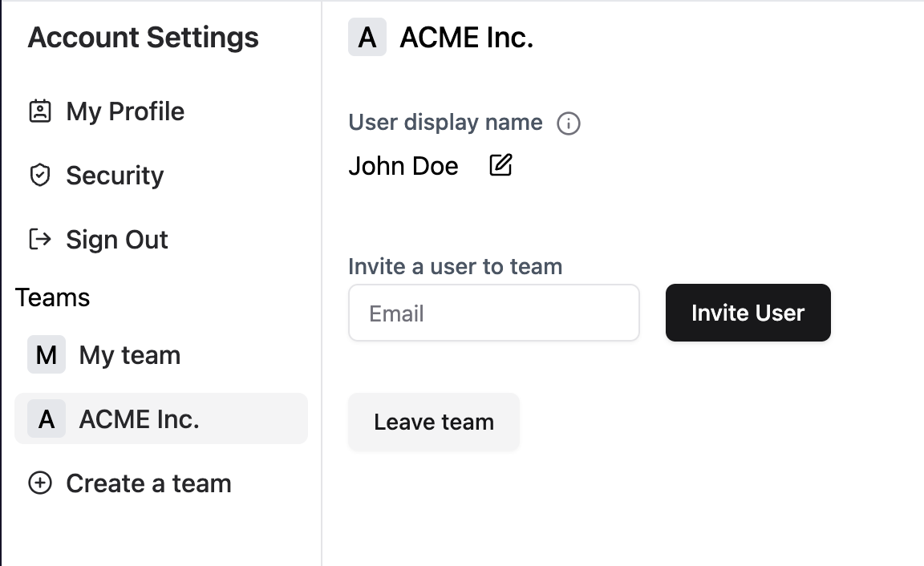Click the John Doe display name text

[x=403, y=165]
